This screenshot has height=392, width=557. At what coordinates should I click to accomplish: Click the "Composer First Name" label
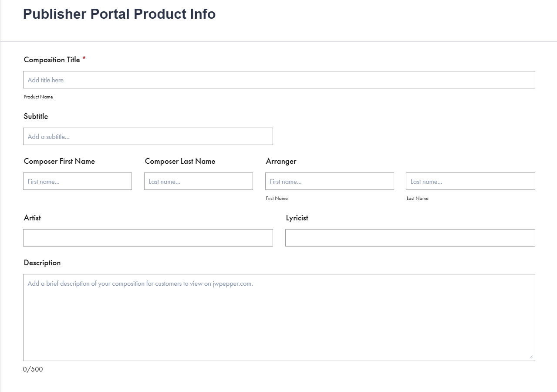[59, 161]
